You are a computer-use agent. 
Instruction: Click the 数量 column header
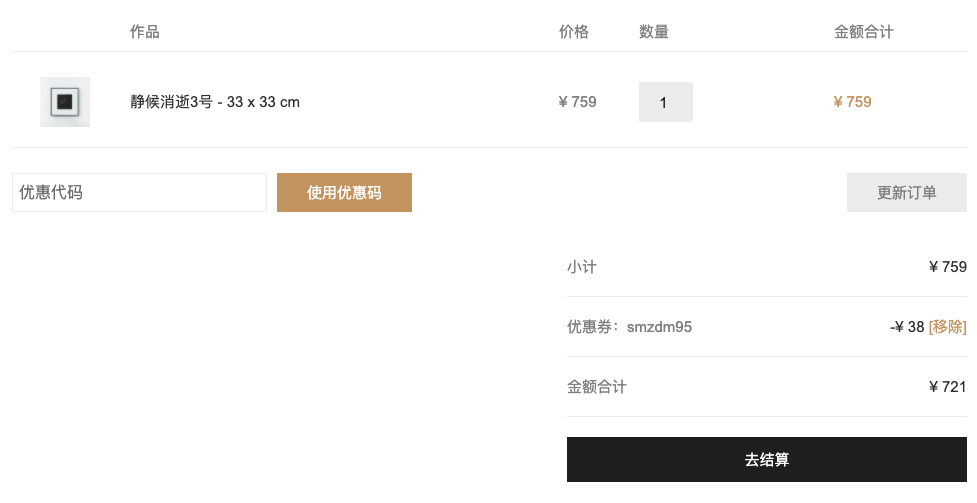[654, 31]
